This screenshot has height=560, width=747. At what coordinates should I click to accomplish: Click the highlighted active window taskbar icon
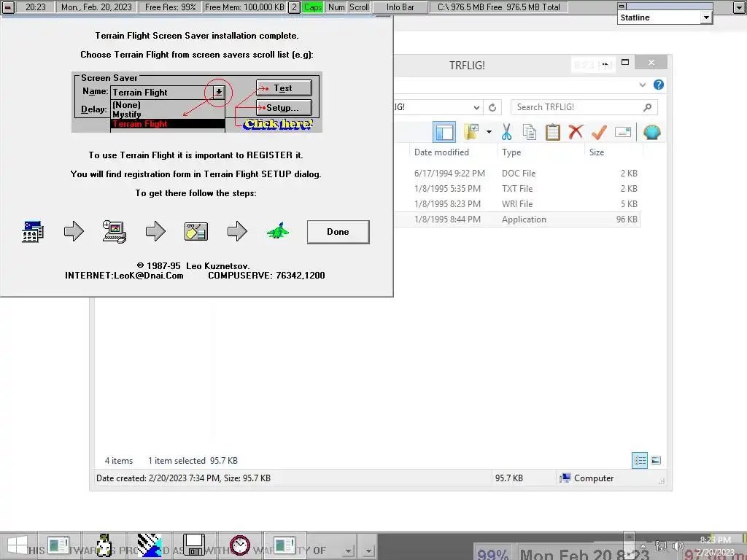(285, 545)
